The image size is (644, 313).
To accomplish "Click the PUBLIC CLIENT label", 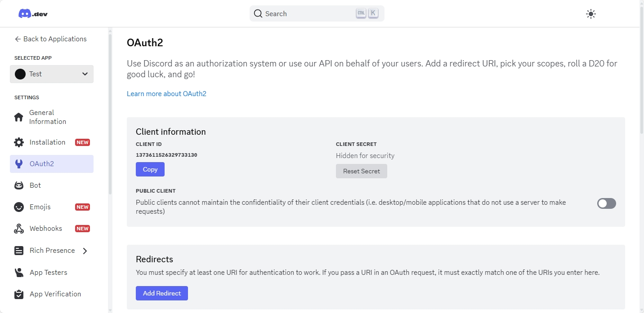I will [156, 191].
